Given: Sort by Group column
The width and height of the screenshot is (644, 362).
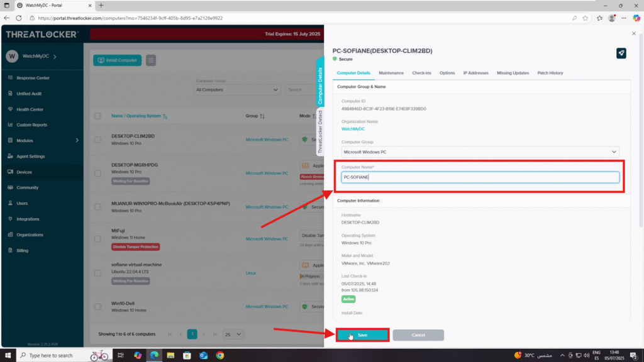Looking at the screenshot, I should click(255, 116).
